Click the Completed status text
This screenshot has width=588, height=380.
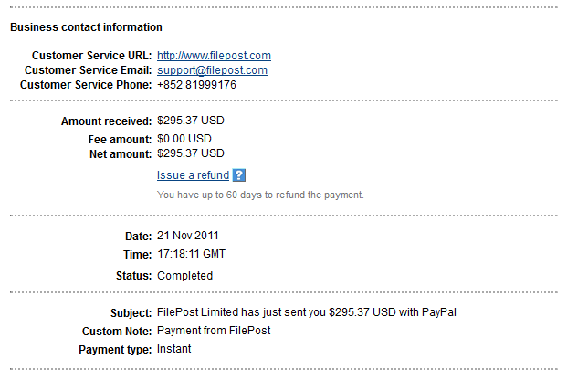184,276
